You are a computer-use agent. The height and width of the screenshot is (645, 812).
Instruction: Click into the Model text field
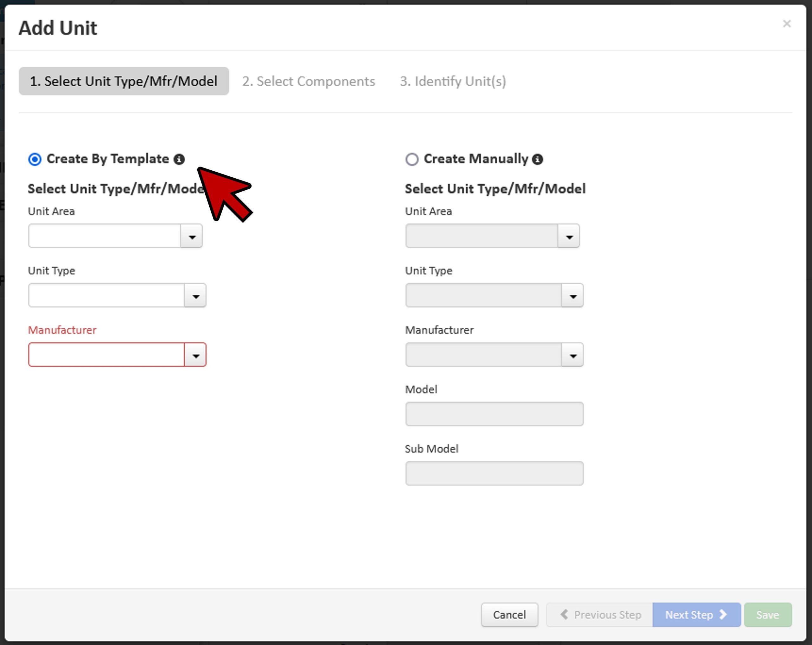(494, 414)
